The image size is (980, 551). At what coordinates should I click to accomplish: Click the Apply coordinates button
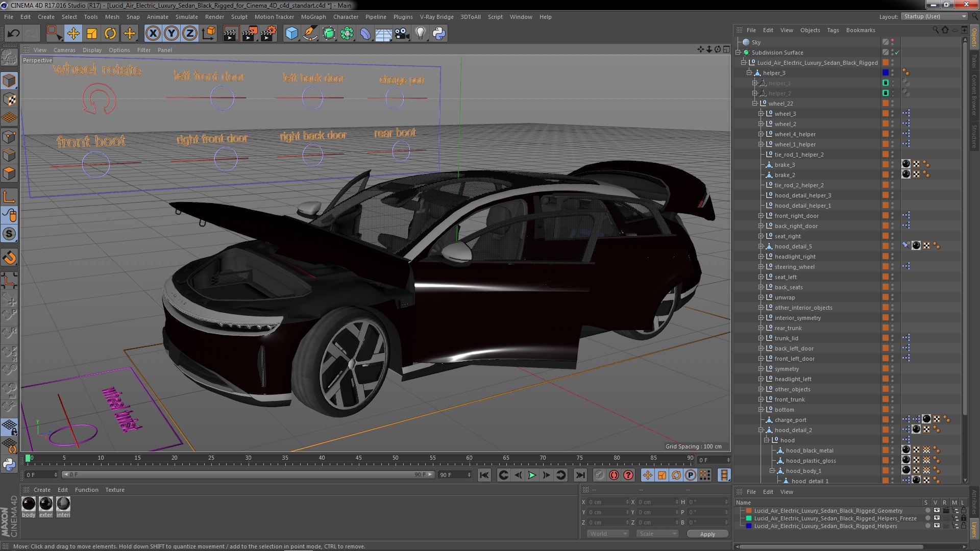tap(707, 534)
